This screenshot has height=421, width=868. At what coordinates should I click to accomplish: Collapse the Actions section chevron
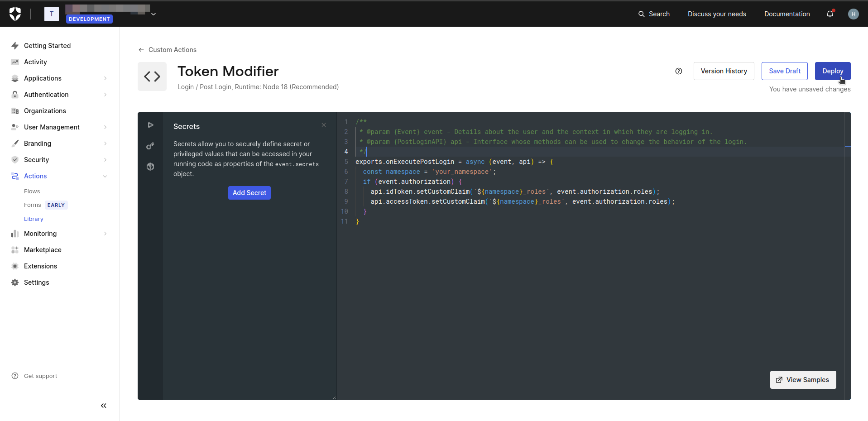tap(106, 176)
